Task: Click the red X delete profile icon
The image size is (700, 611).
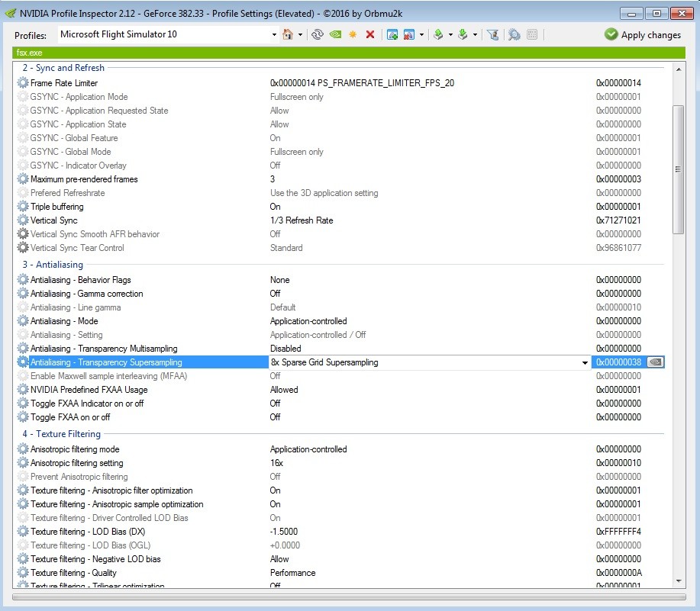Action: (x=370, y=34)
